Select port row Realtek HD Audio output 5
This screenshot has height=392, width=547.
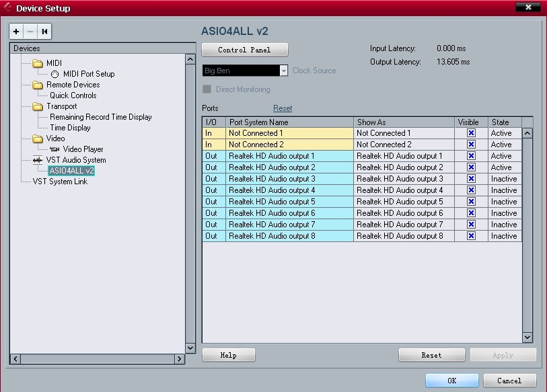pyautogui.click(x=362, y=202)
